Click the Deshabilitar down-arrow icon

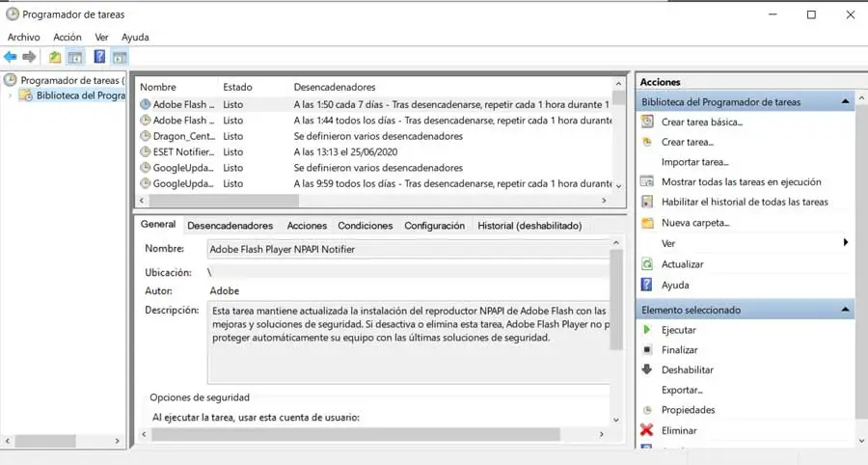pos(646,369)
